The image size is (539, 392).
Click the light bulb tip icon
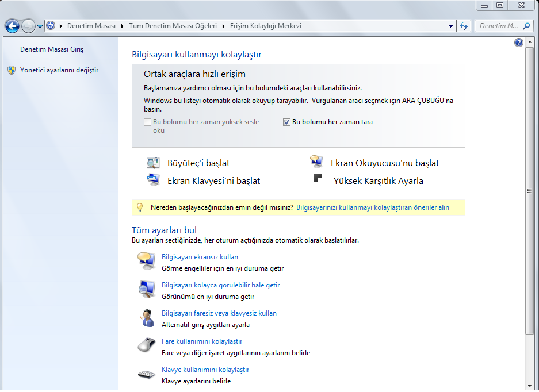coord(140,207)
